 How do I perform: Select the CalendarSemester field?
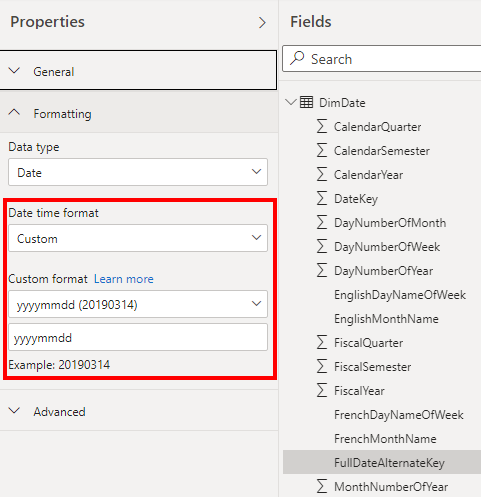point(382,151)
